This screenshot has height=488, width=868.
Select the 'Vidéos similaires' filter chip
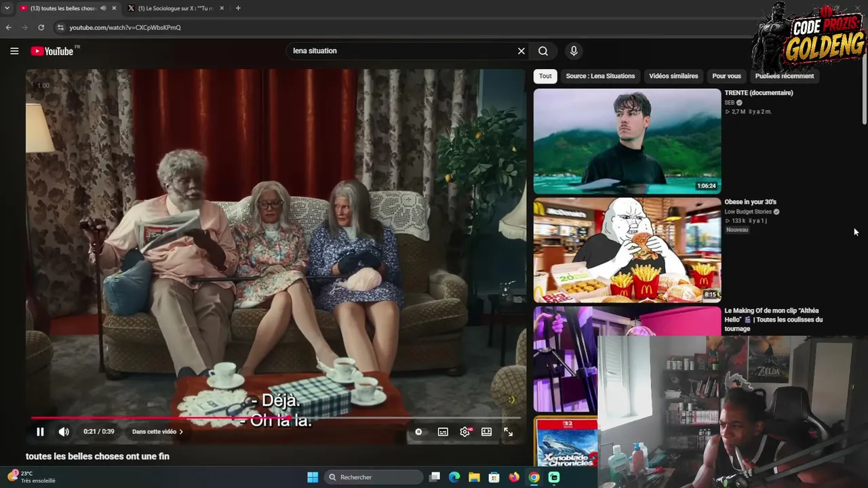click(673, 76)
